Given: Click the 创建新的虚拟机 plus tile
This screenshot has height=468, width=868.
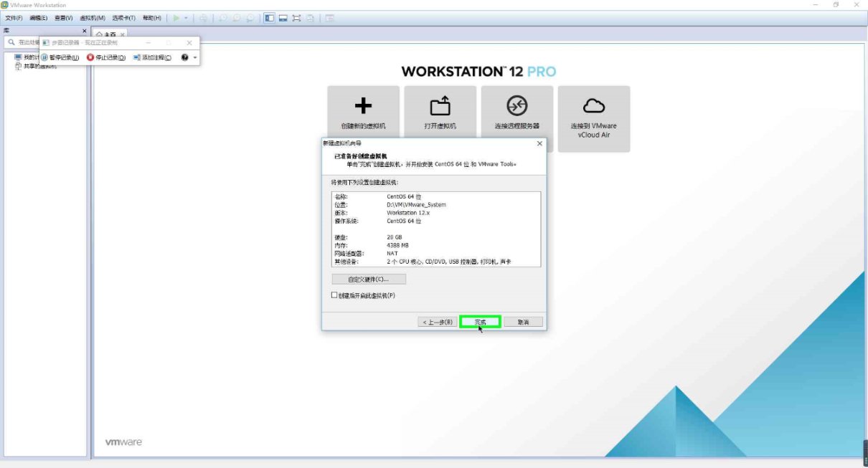Looking at the screenshot, I should (363, 113).
